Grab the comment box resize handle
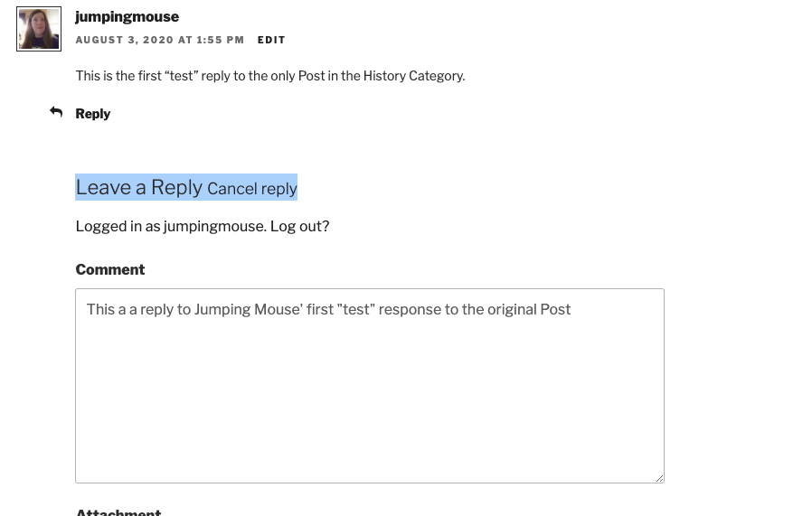Screen dimensions: 812x516 pos(659,478)
